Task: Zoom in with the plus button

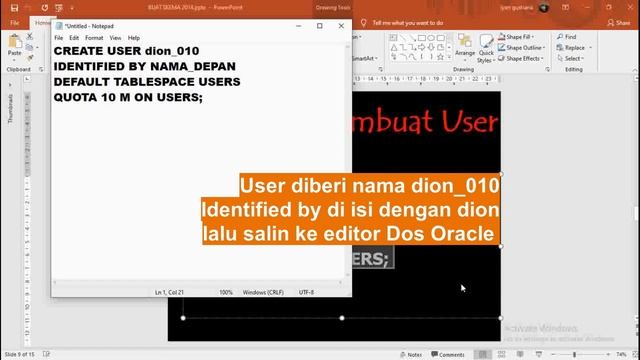Action: (608, 355)
